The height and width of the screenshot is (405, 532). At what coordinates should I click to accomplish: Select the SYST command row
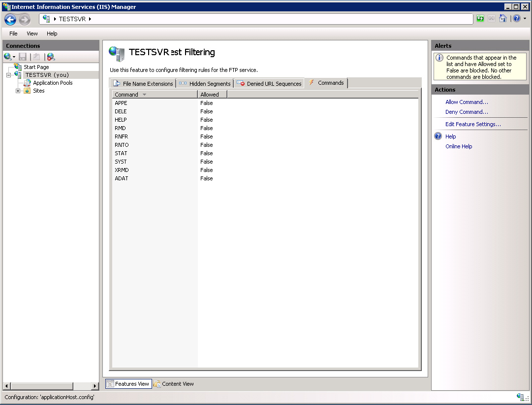pyautogui.click(x=265, y=162)
